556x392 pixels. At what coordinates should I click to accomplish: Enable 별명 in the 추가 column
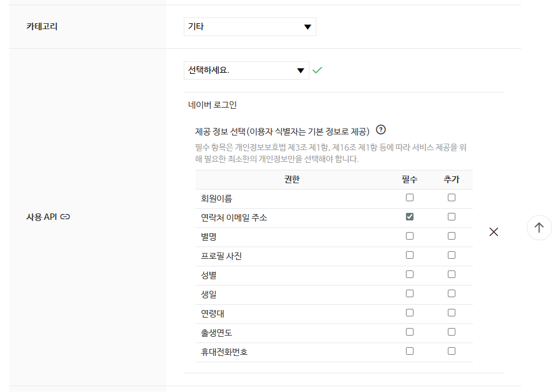click(451, 236)
